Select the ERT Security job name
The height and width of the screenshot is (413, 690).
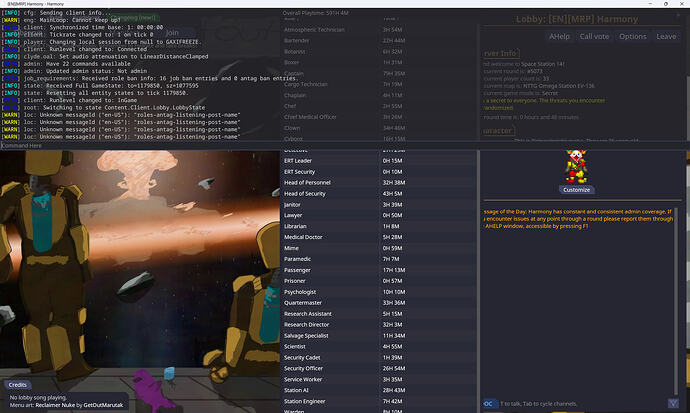299,172
